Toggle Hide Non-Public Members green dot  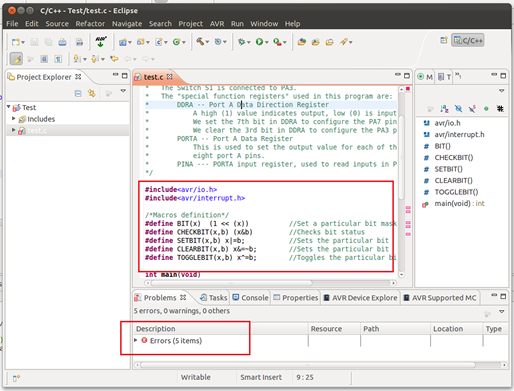[486, 108]
